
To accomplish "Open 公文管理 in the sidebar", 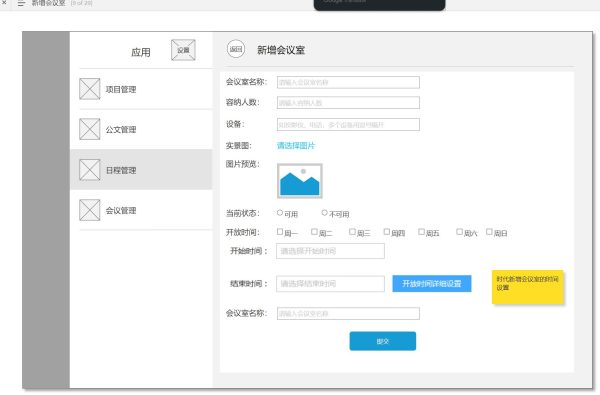I will point(141,129).
